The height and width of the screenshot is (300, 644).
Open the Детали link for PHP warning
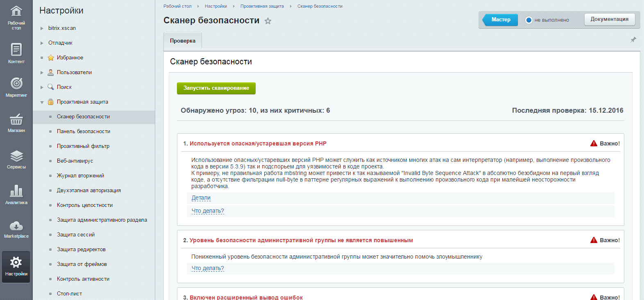(x=201, y=198)
